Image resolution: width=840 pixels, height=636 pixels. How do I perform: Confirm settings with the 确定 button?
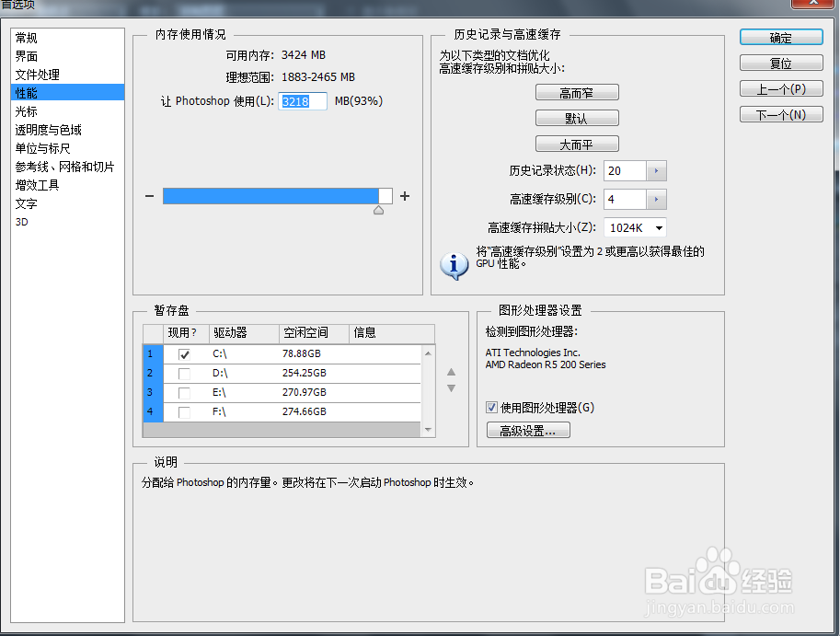pyautogui.click(x=781, y=38)
